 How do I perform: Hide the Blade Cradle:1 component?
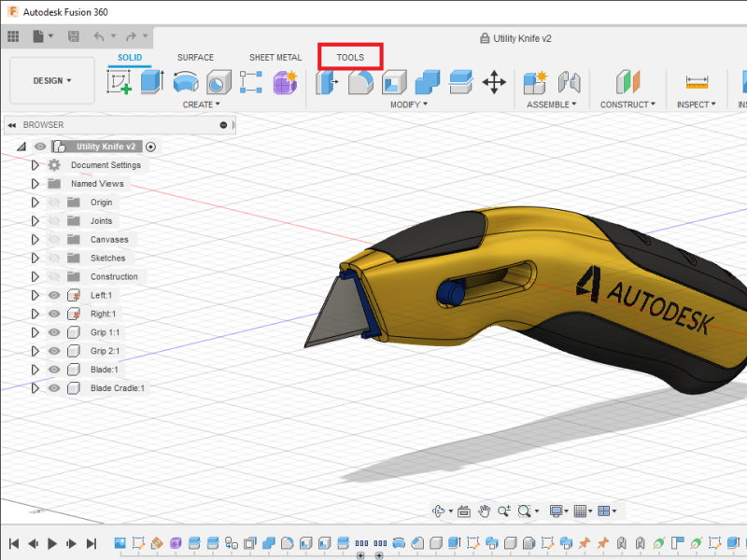(54, 388)
